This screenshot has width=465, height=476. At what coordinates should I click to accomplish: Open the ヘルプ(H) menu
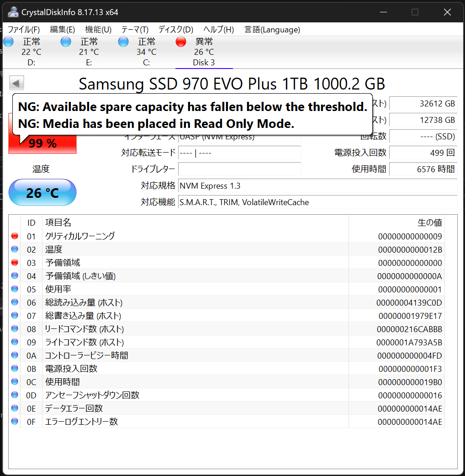[x=218, y=29]
